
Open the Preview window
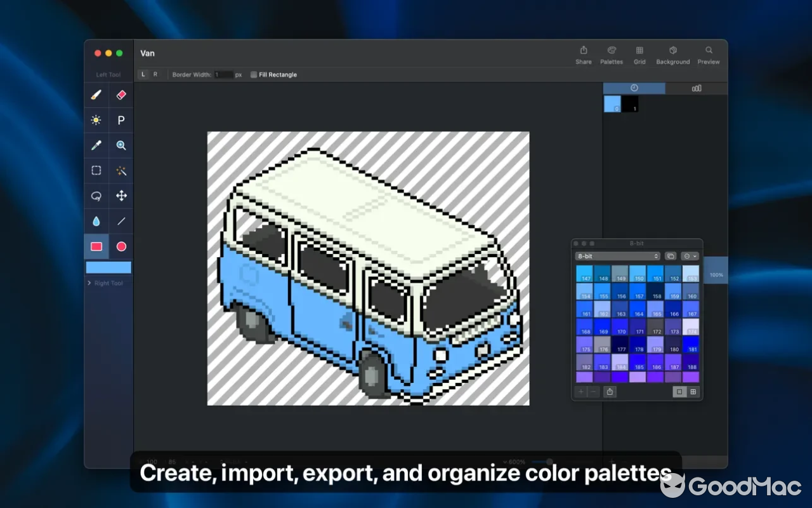pos(709,55)
